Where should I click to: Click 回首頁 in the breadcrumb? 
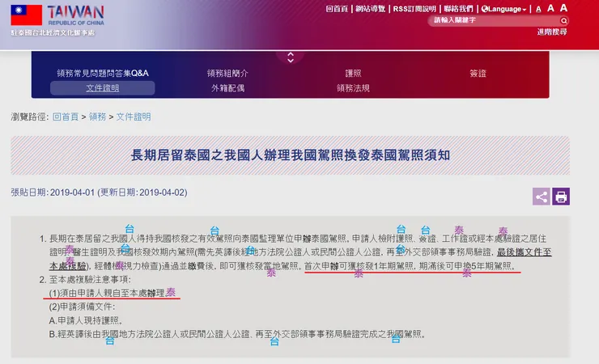click(66, 116)
